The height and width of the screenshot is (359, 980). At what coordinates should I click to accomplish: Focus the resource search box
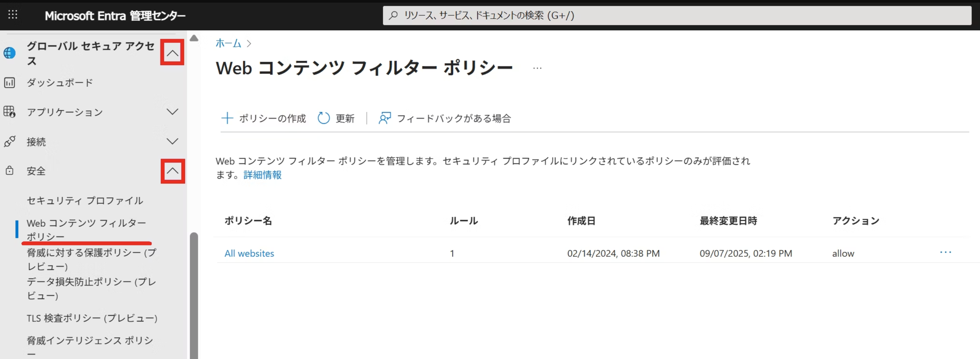[677, 15]
